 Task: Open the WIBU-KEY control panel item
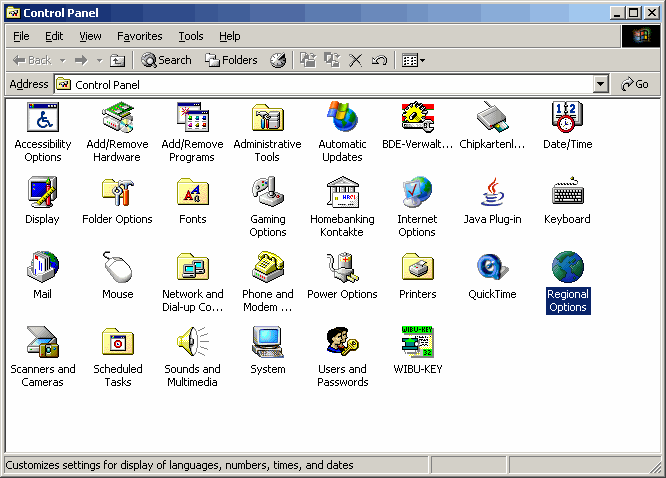coord(417,343)
